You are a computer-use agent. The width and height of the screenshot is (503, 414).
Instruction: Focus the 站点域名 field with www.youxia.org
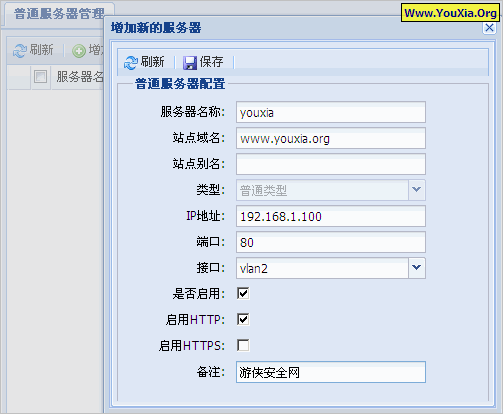click(x=331, y=138)
